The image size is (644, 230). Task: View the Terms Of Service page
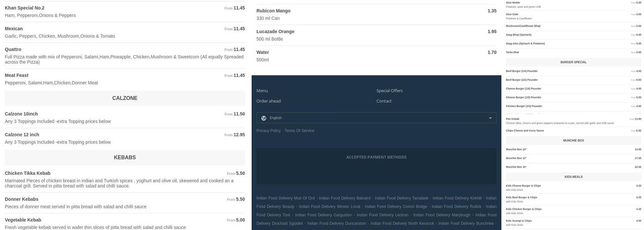299,131
